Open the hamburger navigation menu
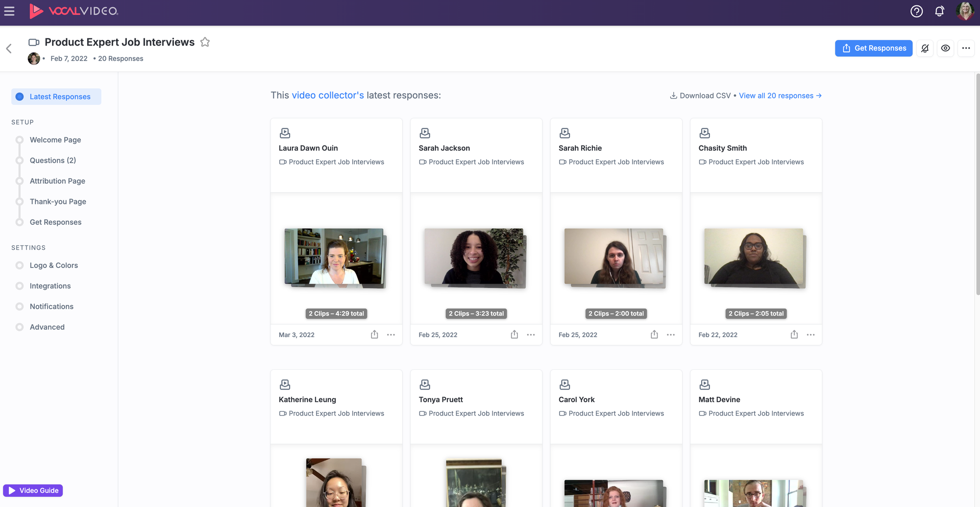 tap(9, 11)
